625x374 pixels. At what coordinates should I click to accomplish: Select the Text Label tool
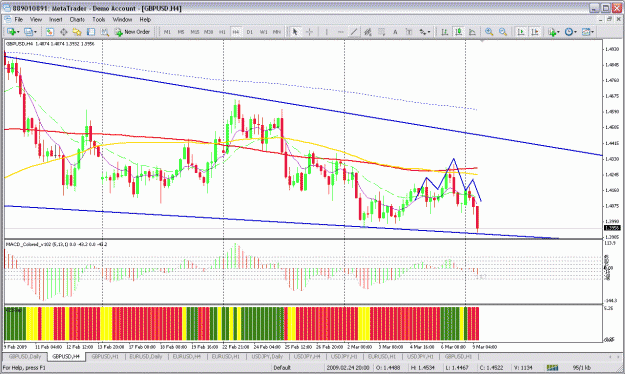tap(409, 32)
